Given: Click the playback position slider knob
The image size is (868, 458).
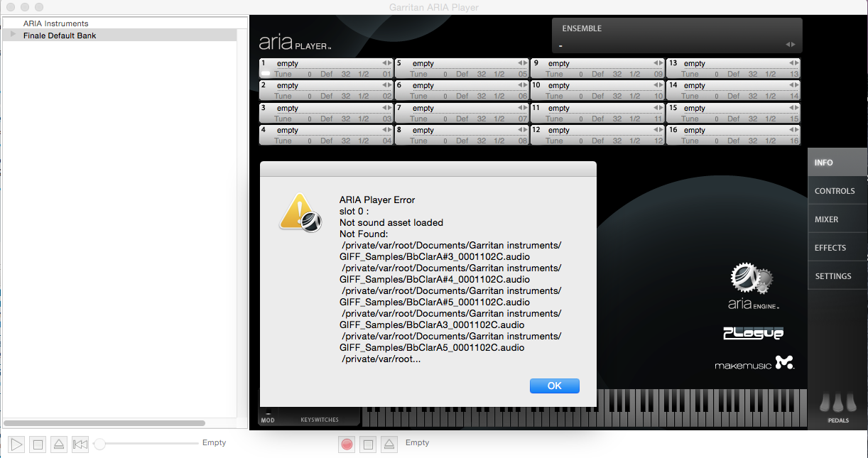Looking at the screenshot, I should [100, 444].
